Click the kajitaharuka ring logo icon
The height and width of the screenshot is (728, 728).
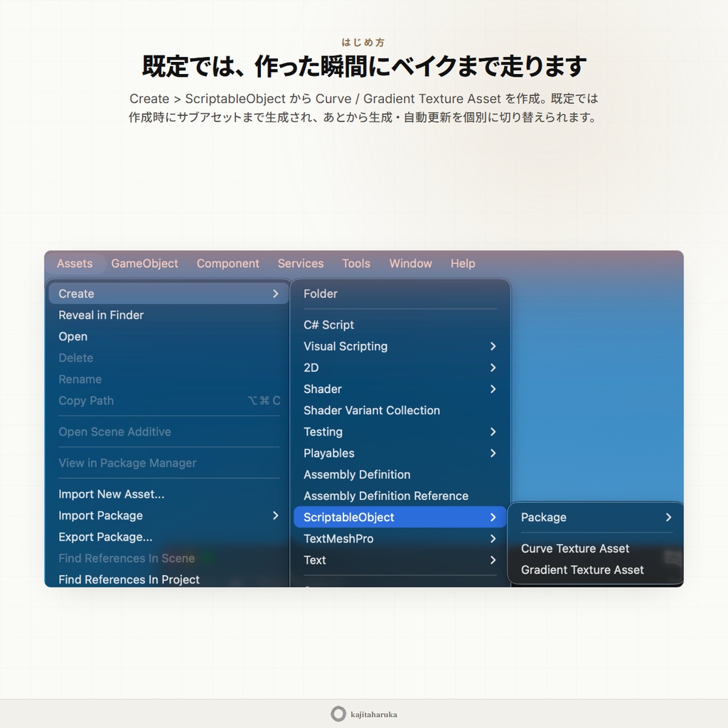[338, 714]
